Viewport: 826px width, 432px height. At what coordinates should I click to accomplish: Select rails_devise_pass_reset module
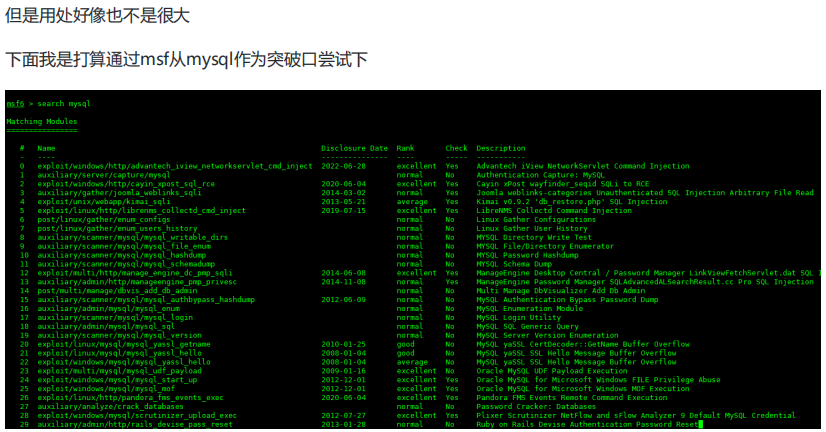(135, 425)
